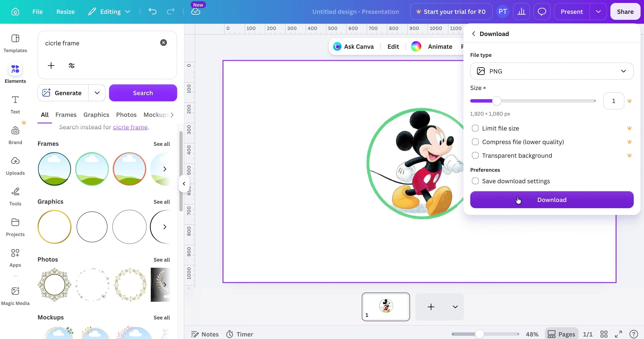The width and height of the screenshot is (644, 339).
Task: Enable Compress file (lower quality) checkbox
Action: pyautogui.click(x=475, y=142)
